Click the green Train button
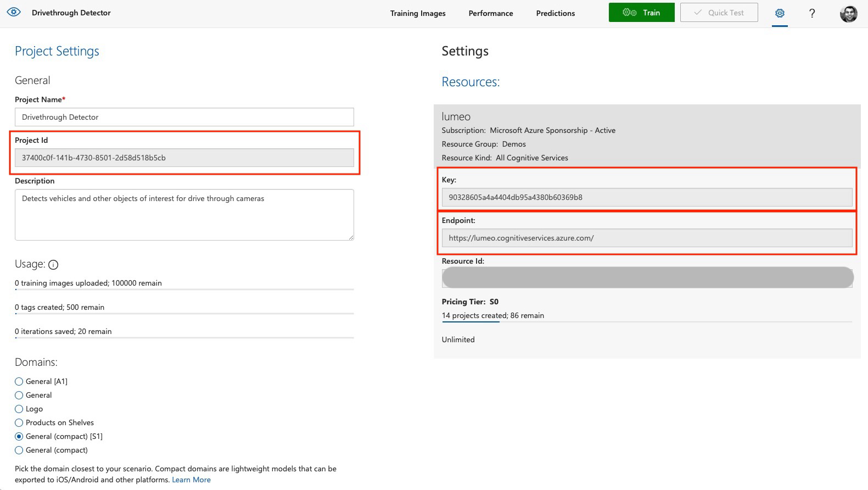Screen dimensions: 868x490 (x=641, y=13)
